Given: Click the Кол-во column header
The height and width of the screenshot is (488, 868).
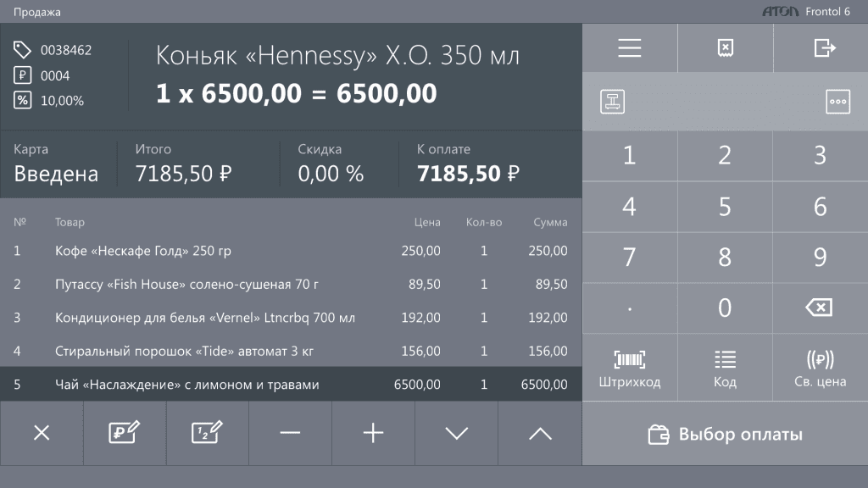Looking at the screenshot, I should point(484,222).
